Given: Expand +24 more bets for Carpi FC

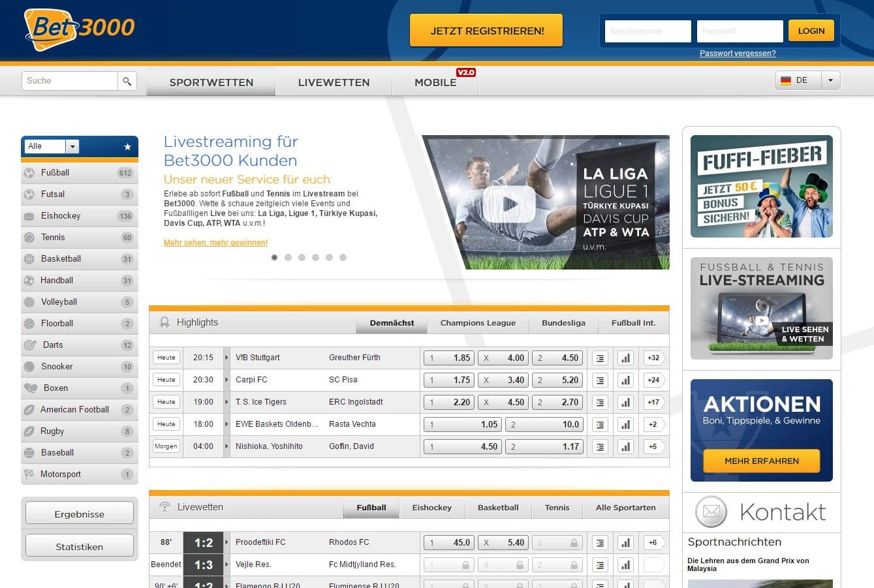Looking at the screenshot, I should (654, 380).
